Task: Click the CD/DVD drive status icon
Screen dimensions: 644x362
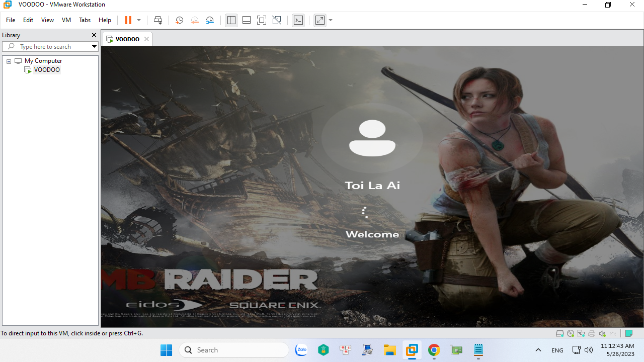Action: click(x=571, y=333)
